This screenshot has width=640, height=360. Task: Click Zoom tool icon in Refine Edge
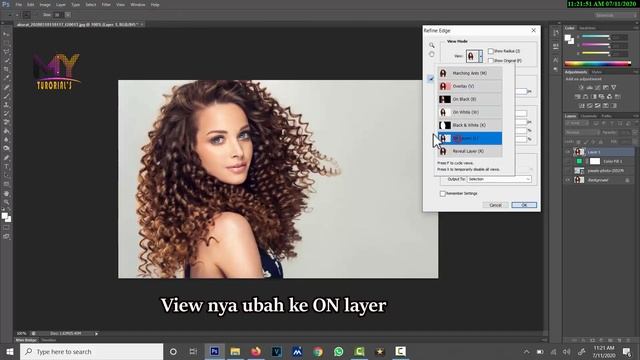pos(431,45)
